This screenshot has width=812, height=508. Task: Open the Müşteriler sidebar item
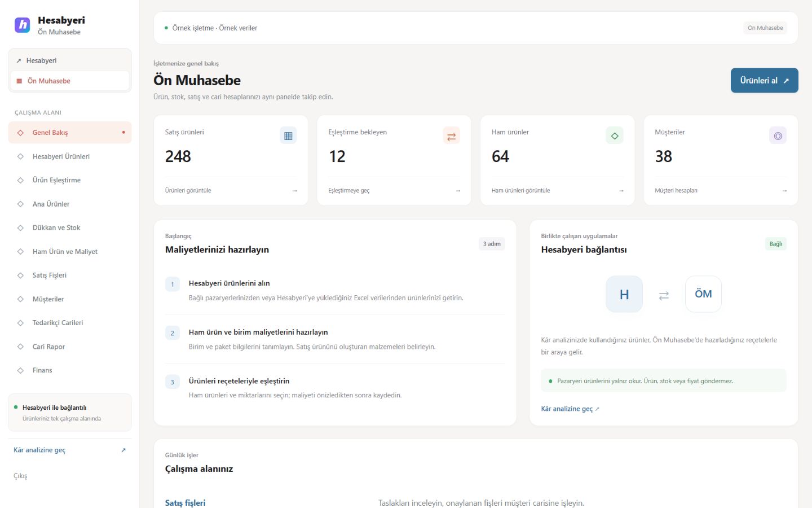point(70,299)
